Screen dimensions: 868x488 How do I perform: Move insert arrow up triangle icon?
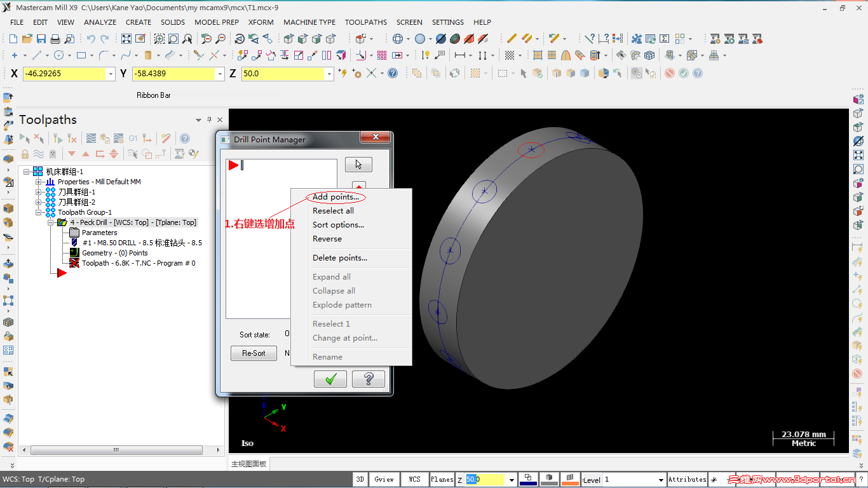pyautogui.click(x=86, y=154)
